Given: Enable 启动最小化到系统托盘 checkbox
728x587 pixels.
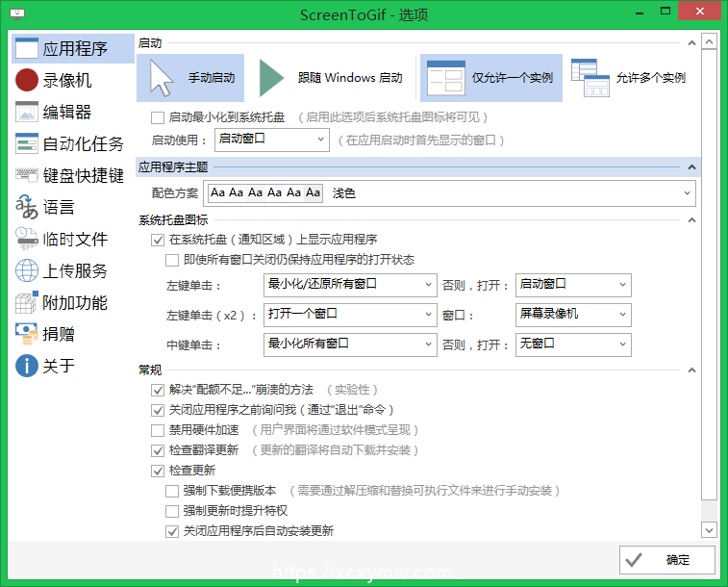Looking at the screenshot, I should 158,117.
